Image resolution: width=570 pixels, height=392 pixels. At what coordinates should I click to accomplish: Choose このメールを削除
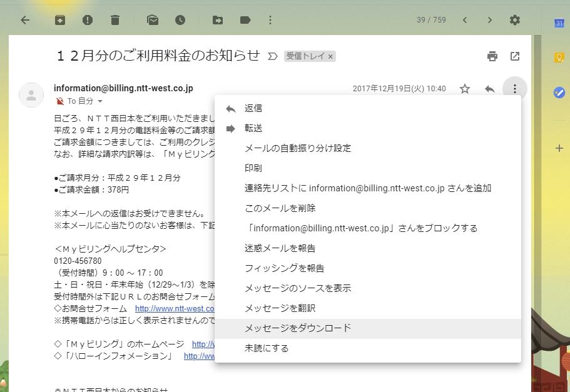[367, 208]
